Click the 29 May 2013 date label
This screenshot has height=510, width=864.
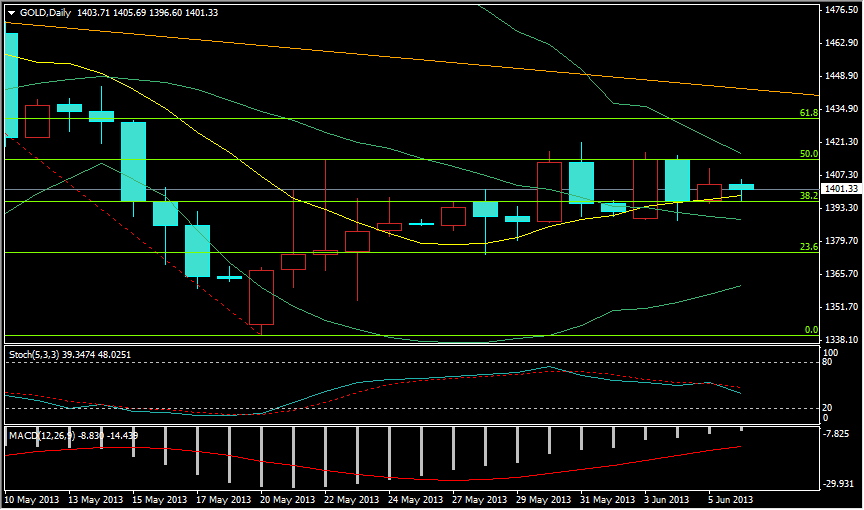tap(543, 500)
